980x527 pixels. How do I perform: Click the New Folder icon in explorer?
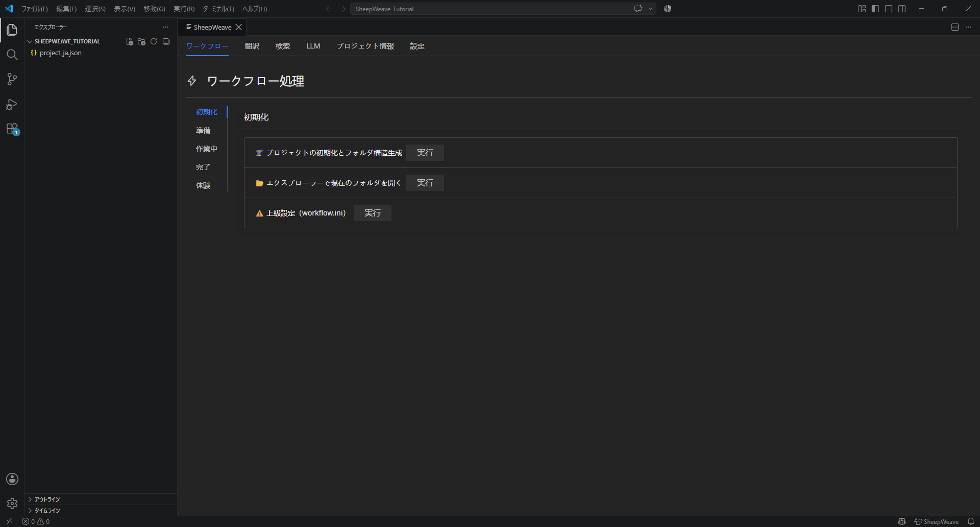click(142, 41)
